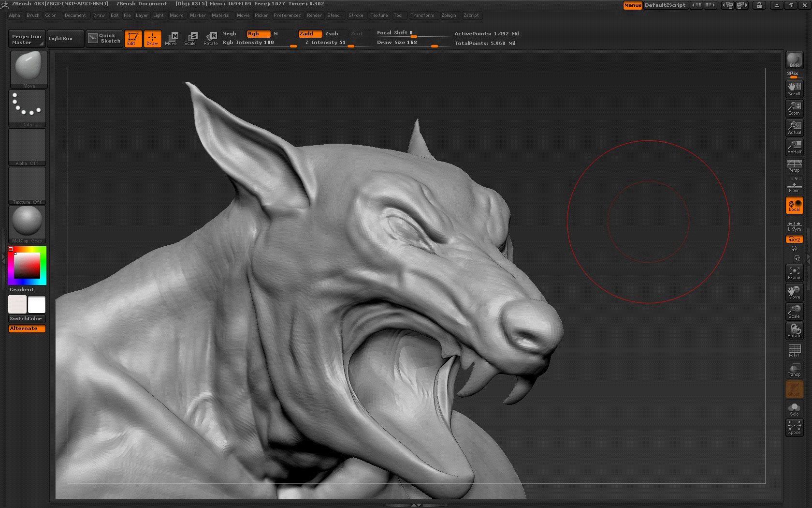
Task: Launch Projection Master
Action: [26, 38]
